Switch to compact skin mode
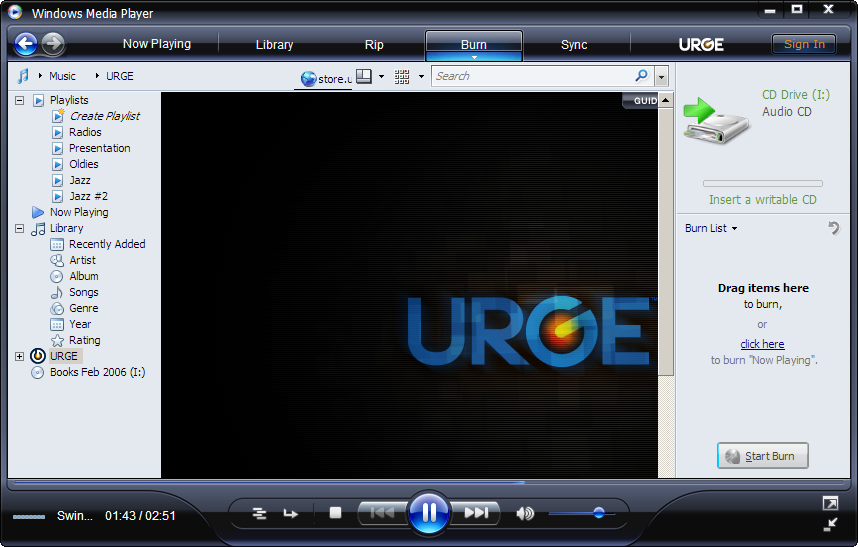Viewport: 858px width, 547px height. tap(830, 525)
